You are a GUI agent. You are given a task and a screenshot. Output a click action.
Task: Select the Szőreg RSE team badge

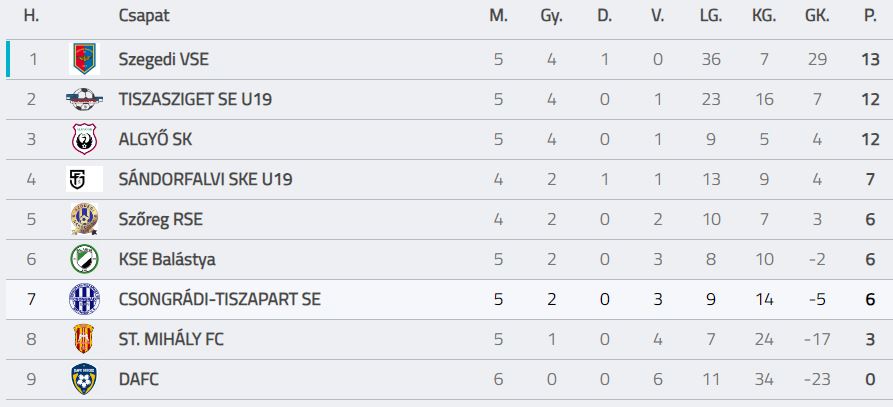click(84, 219)
